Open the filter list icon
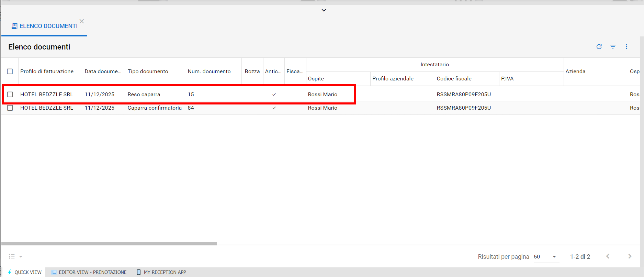644x277 pixels. pyautogui.click(x=613, y=47)
